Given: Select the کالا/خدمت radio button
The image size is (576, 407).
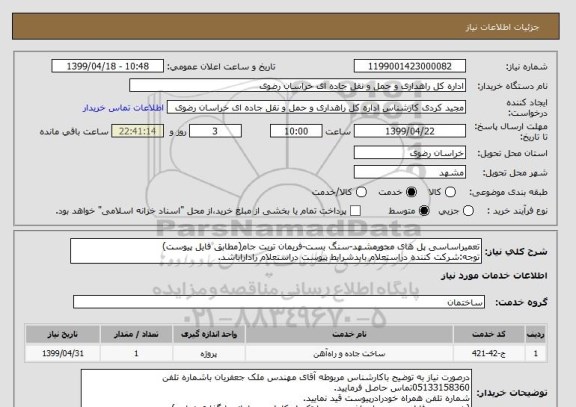Looking at the screenshot, I should point(361,192).
